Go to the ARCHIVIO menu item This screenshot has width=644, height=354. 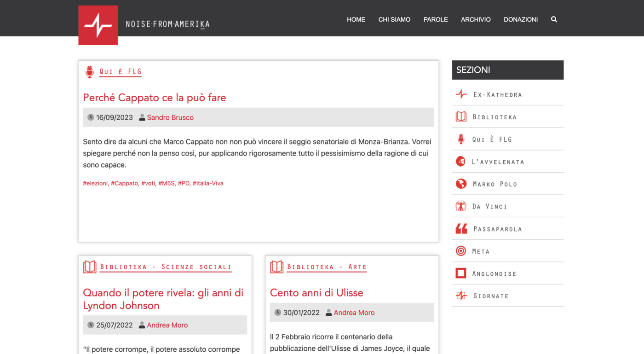pos(476,19)
